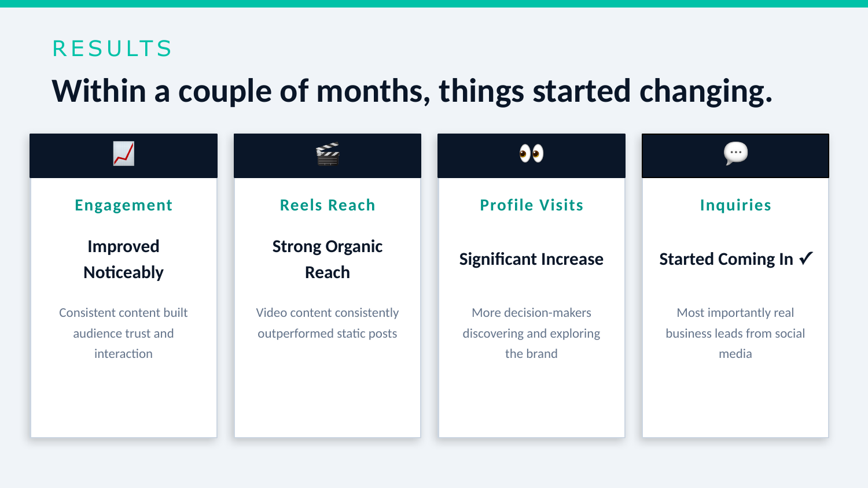Image resolution: width=868 pixels, height=488 pixels.
Task: Click the Consistent content built audience description
Action: 123,333
